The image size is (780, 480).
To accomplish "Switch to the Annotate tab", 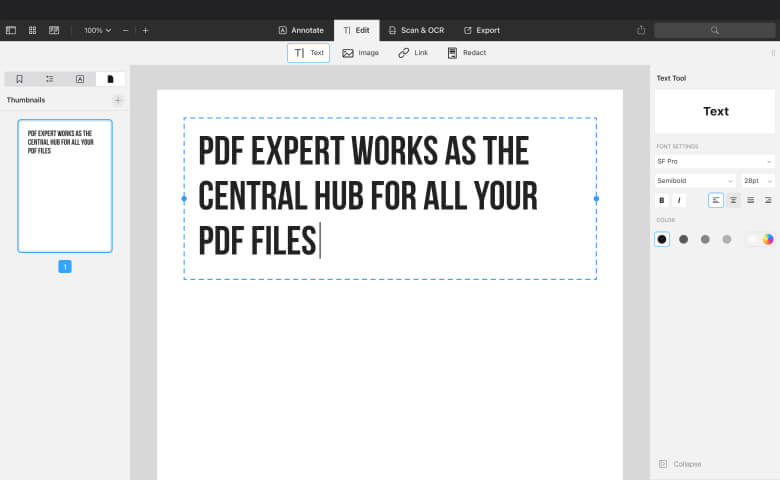I will click(x=301, y=30).
